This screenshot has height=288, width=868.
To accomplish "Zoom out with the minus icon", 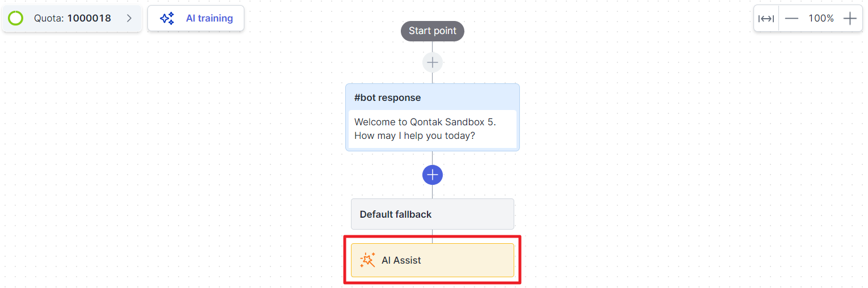I will point(791,19).
